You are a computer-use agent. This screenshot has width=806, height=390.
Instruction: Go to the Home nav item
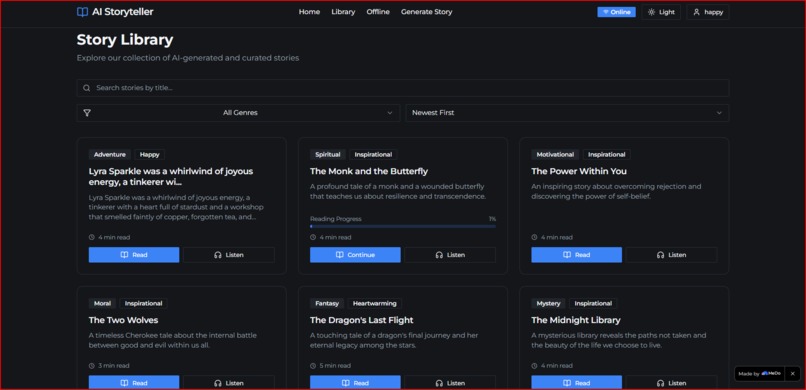[309, 12]
